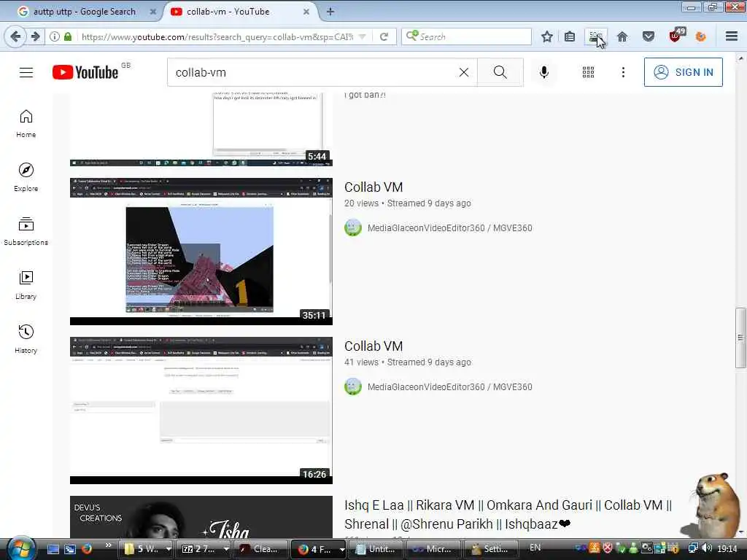The image size is (747, 560).
Task: Click the Firefox search bar field
Action: tap(466, 36)
